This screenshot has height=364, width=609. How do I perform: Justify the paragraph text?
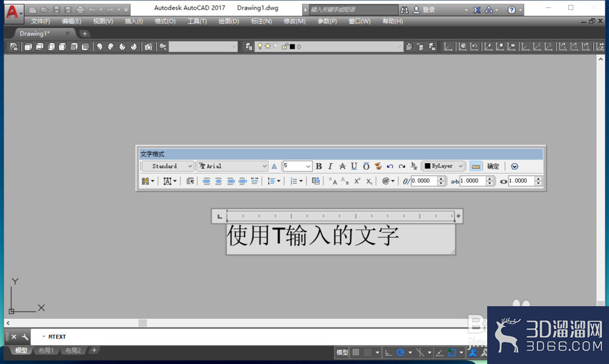[242, 181]
